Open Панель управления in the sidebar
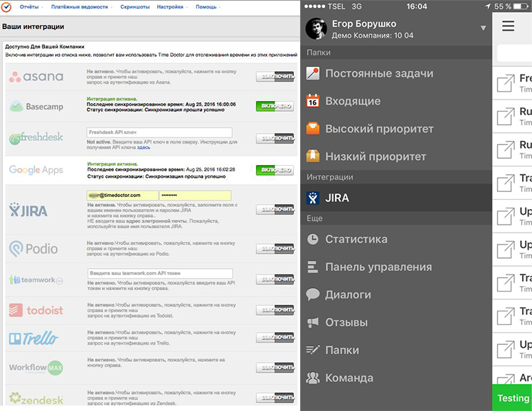Image resolution: width=532 pixels, height=411 pixels. tap(396, 267)
